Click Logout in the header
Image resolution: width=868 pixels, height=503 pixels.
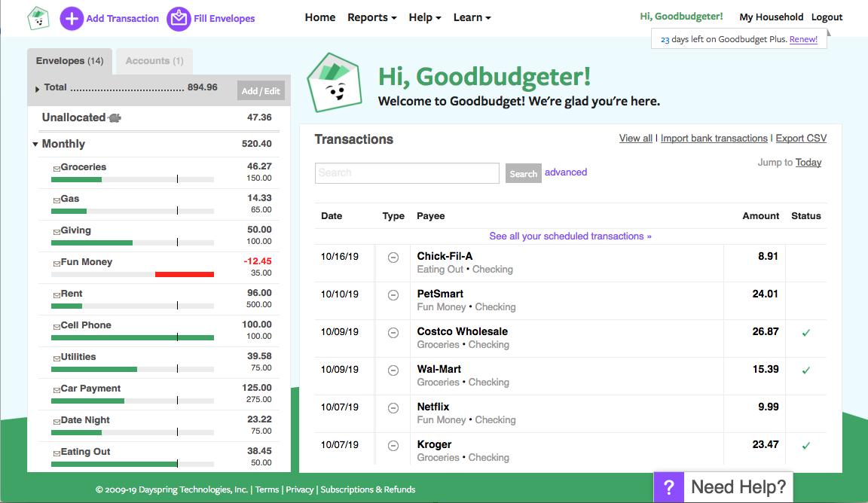(x=827, y=17)
